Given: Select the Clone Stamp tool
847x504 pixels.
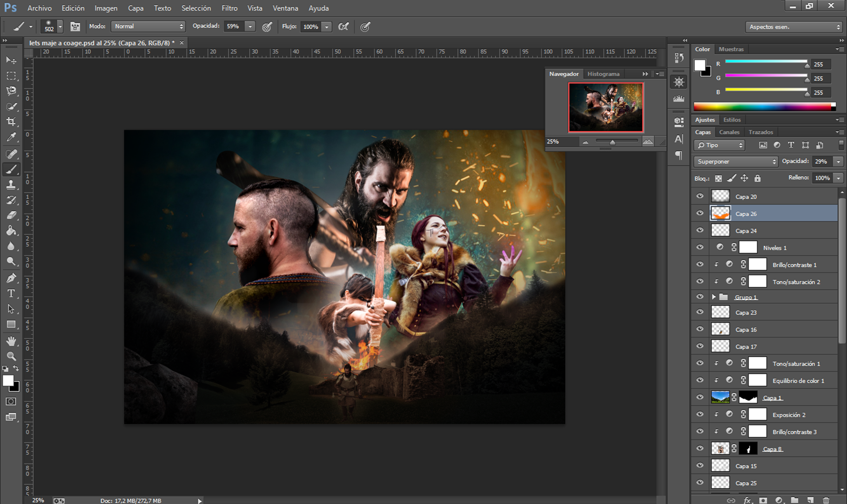Looking at the screenshot, I should pyautogui.click(x=11, y=185).
